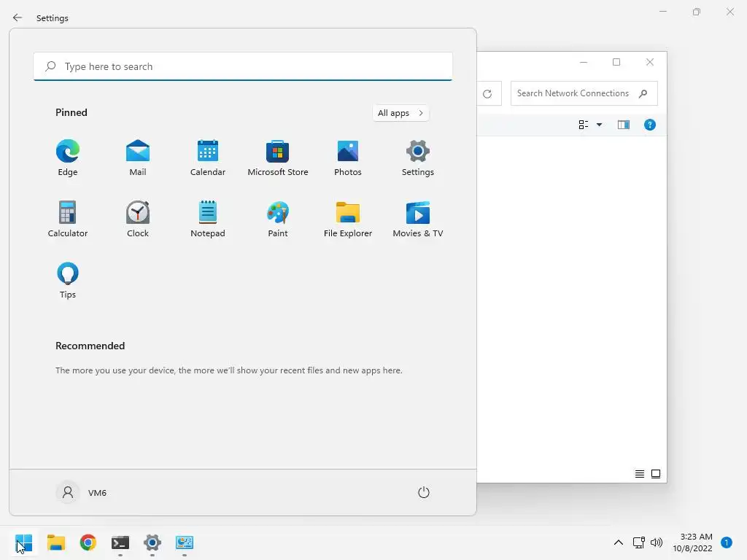Open Microsoft Store from Start
The image size is (747, 560).
pyautogui.click(x=278, y=158)
